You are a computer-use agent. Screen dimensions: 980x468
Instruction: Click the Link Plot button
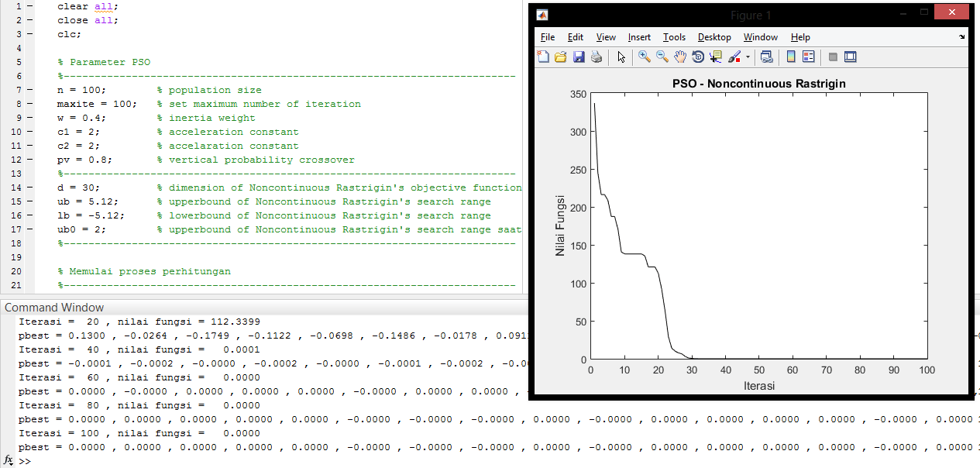767,57
